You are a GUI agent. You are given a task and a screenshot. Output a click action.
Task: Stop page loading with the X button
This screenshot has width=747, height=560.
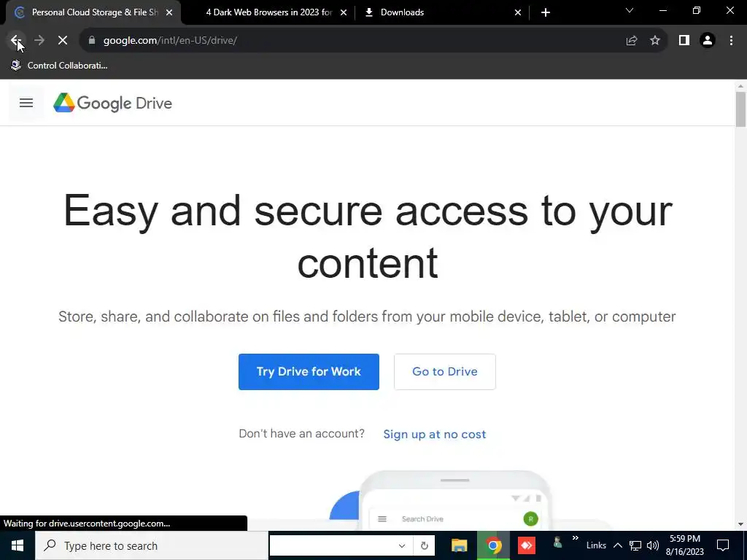pyautogui.click(x=63, y=41)
